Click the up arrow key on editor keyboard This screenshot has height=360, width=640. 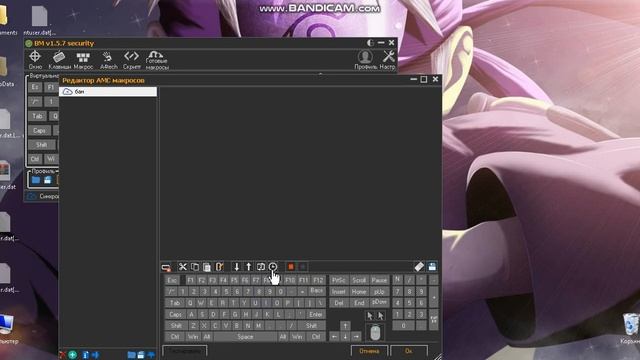[345, 326]
